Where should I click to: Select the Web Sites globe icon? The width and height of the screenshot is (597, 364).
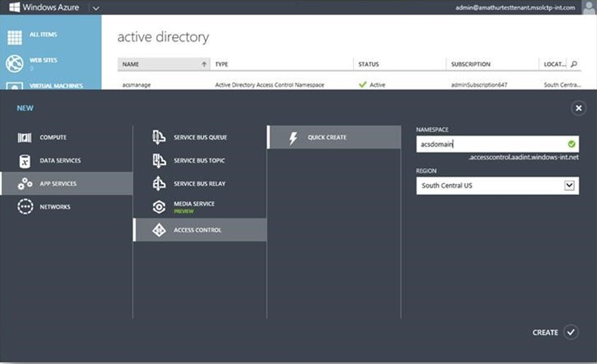[15, 63]
